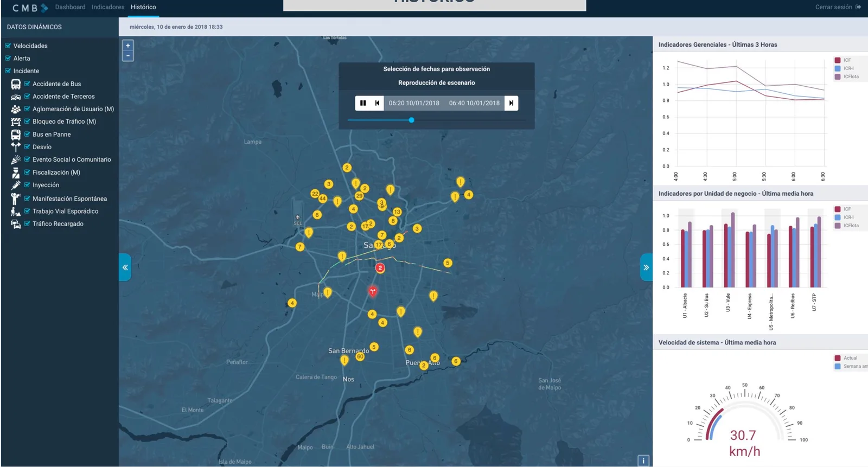
Task: Click the 06:20 10/01/2018 start time field
Action: pyautogui.click(x=414, y=103)
